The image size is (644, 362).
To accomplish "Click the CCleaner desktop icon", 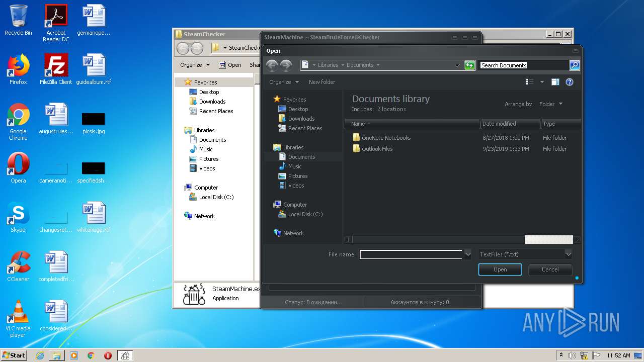I will [x=18, y=266].
